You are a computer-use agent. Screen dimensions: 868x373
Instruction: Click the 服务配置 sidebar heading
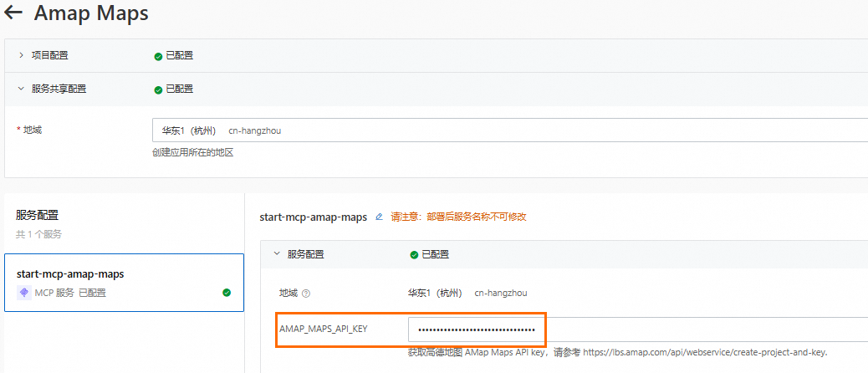[37, 215]
